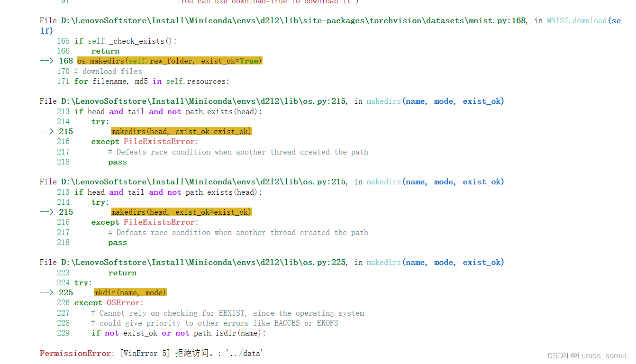Click line 165 'if self._check_exists():'
This screenshot has width=636, height=364.
[x=126, y=41]
